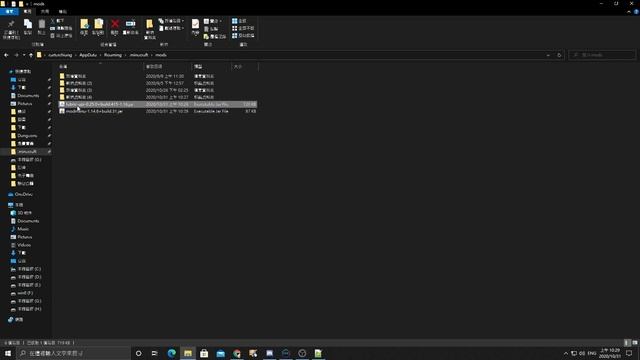This screenshot has height=360, width=640.
Task: Click the red X Delete button
Action: 115,27
